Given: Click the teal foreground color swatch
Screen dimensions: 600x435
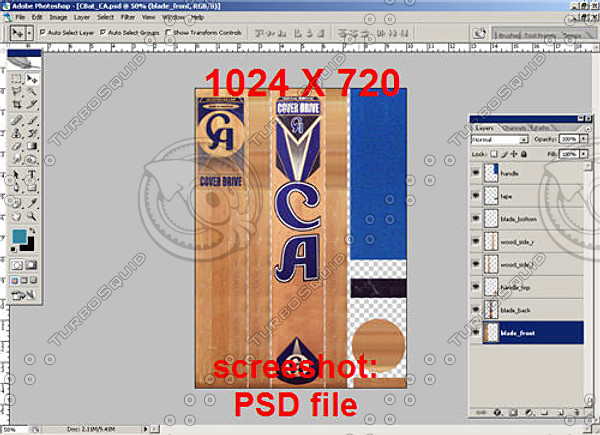Looking at the screenshot, I should (x=20, y=236).
